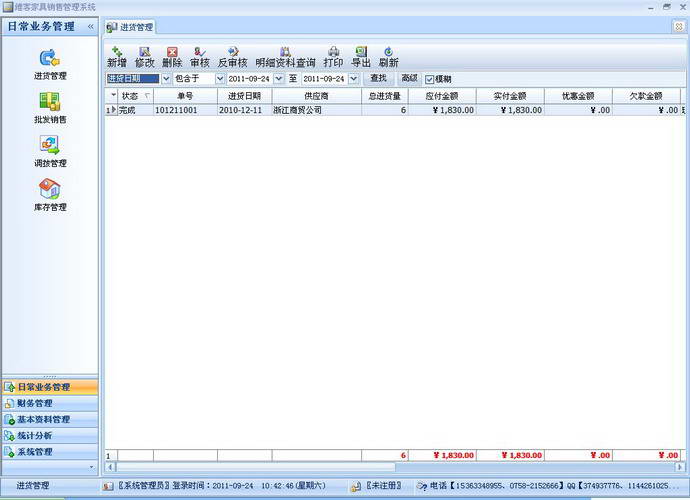Image resolution: width=690 pixels, height=500 pixels.
Task: Select the 基本资料管理 navigation group
Action: click(50, 419)
